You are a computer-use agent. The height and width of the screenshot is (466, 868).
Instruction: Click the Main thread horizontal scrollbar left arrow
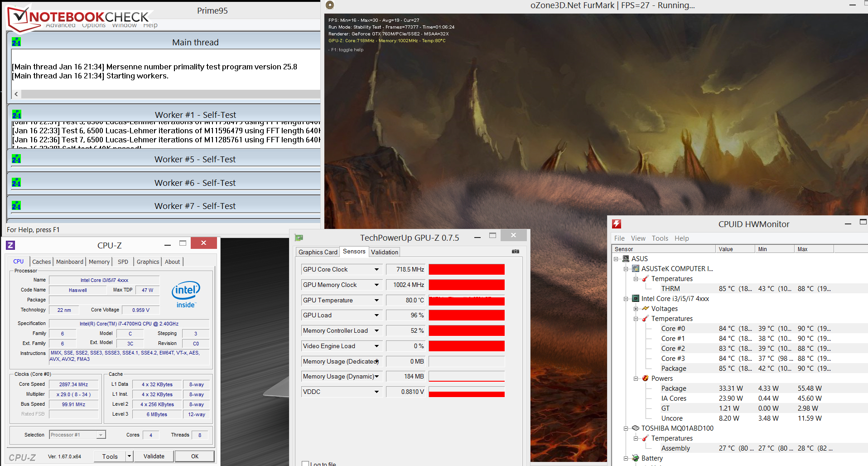coord(16,94)
